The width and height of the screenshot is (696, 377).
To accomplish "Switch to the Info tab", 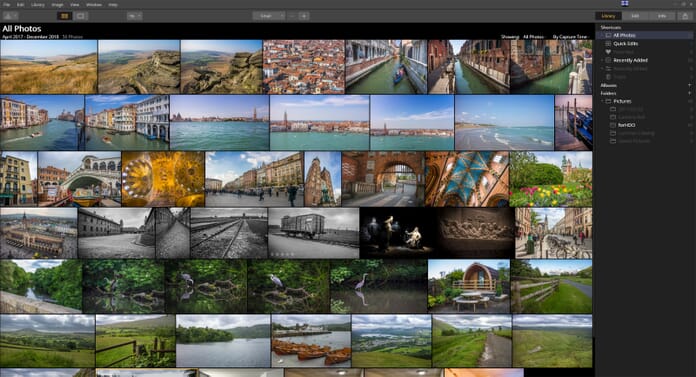I will point(662,16).
